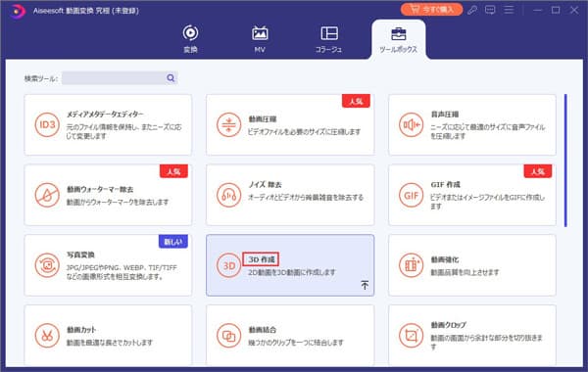Click the video watermark remover icon
The width and height of the screenshot is (588, 372).
(x=47, y=195)
